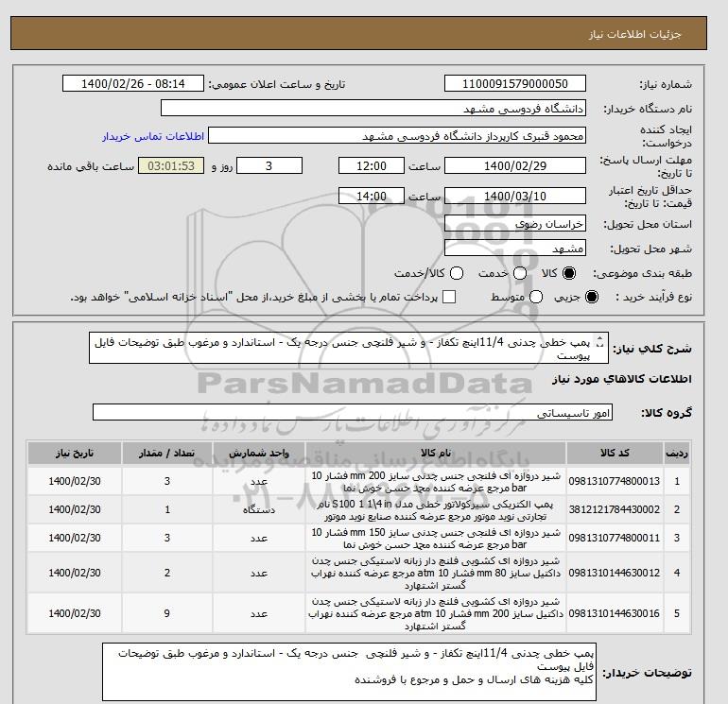Click the S100 circulator pump product name

coord(436,510)
